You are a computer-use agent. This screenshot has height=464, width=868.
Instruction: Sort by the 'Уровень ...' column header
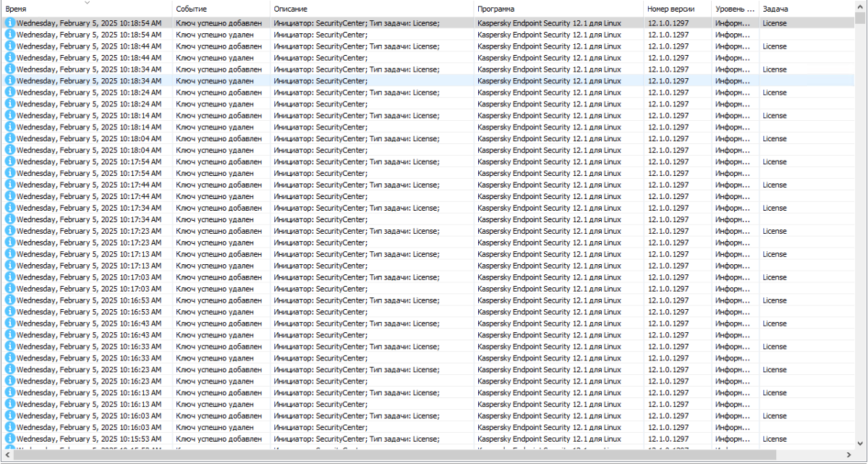735,9
